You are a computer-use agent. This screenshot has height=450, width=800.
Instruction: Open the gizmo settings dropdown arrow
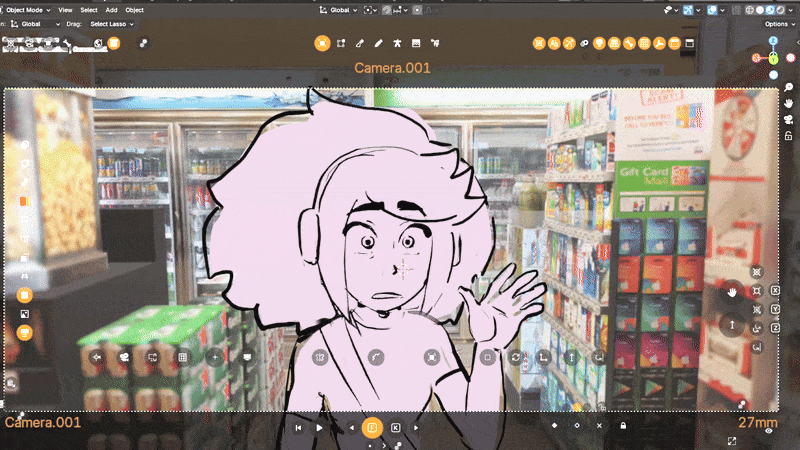698,10
